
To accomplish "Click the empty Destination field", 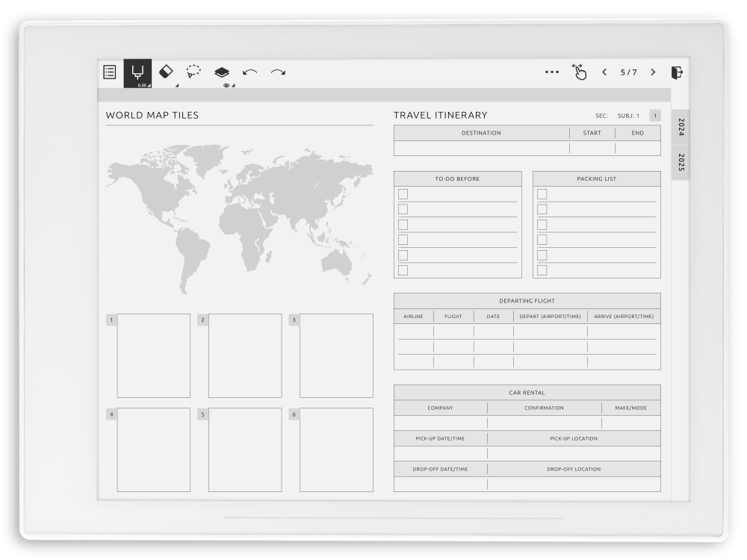I will 481,149.
